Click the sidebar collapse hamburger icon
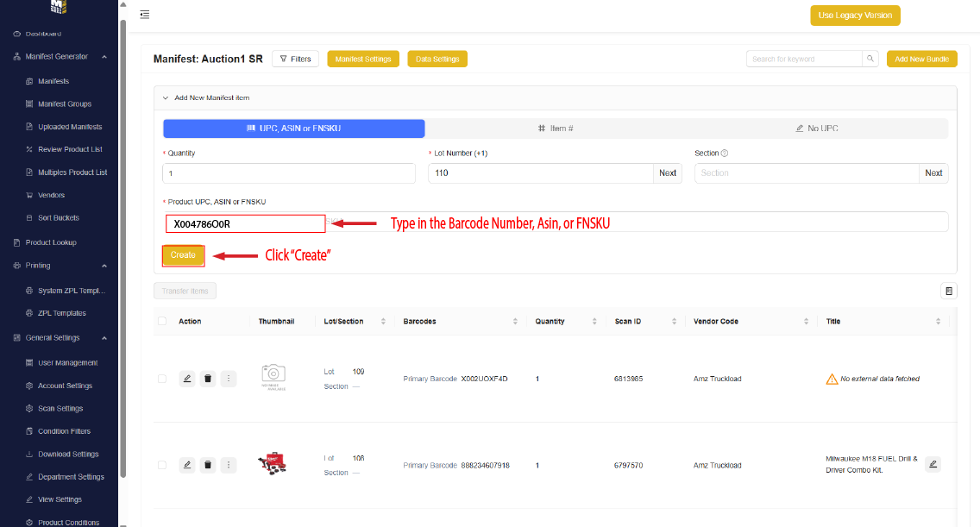This screenshot has width=980, height=527. pos(144,15)
